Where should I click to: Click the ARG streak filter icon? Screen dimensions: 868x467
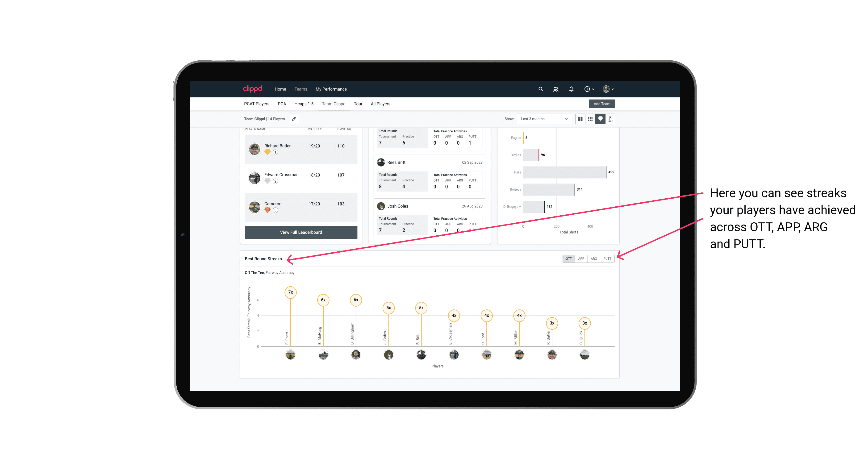[594, 258]
